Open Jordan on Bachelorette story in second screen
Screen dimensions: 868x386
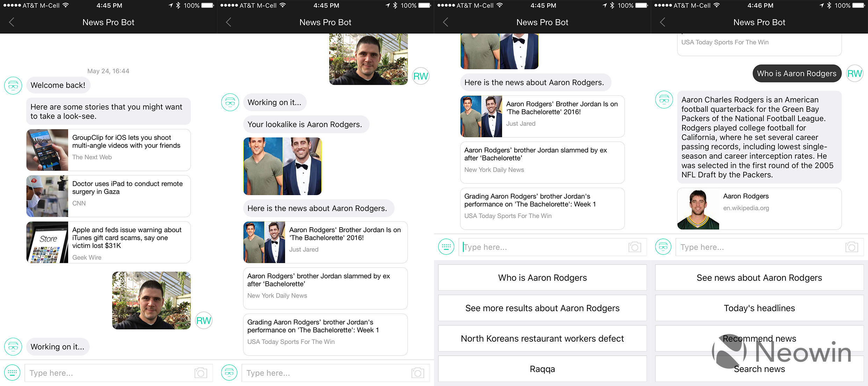[325, 242]
